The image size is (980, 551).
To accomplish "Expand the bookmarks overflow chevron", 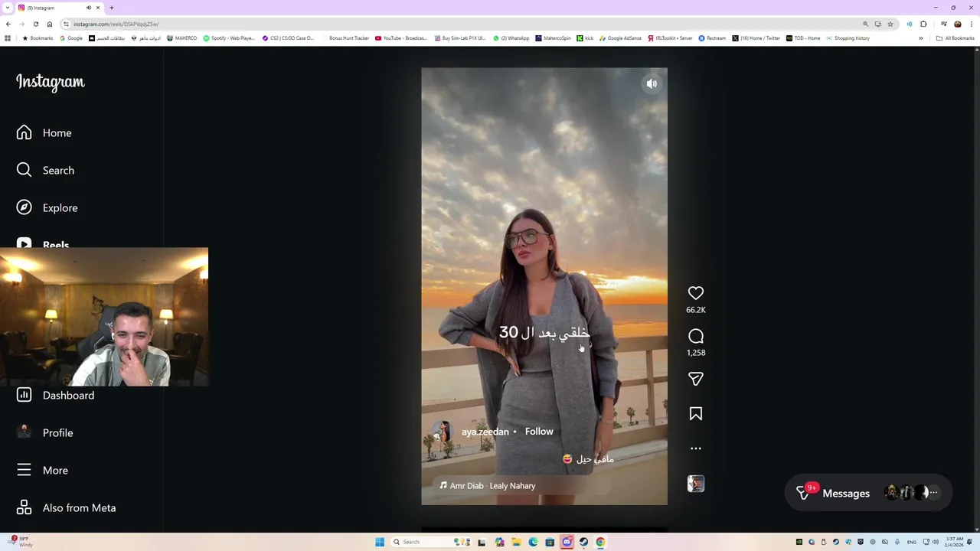I will coord(921,38).
